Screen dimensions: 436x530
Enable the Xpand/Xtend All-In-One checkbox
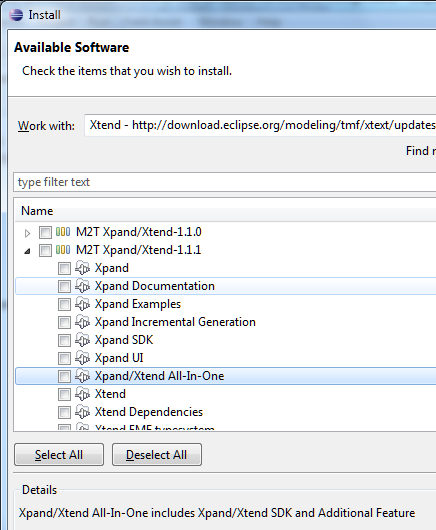click(64, 377)
